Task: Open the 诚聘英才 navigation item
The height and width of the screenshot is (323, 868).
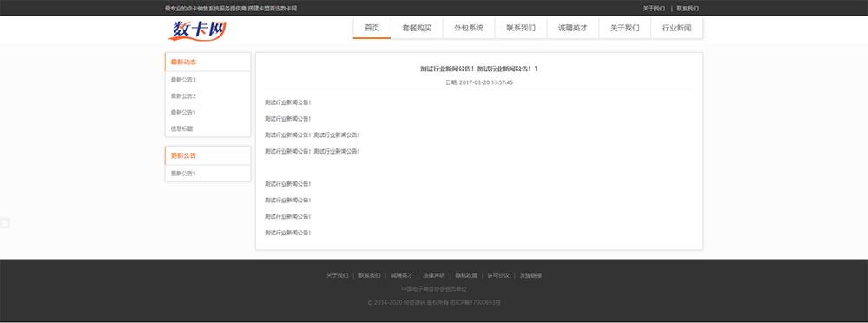Action: [x=573, y=29]
